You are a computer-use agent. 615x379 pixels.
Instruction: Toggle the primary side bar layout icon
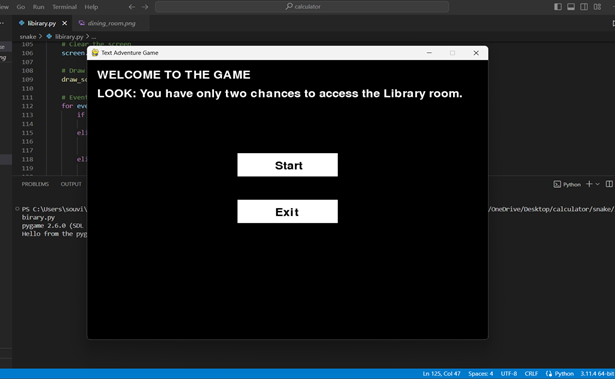point(557,7)
